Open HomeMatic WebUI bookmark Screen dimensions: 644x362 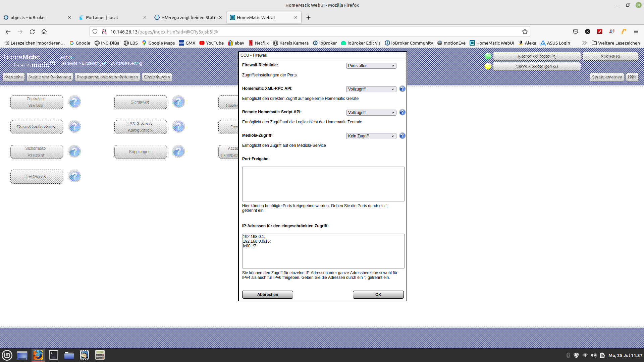coord(492,43)
